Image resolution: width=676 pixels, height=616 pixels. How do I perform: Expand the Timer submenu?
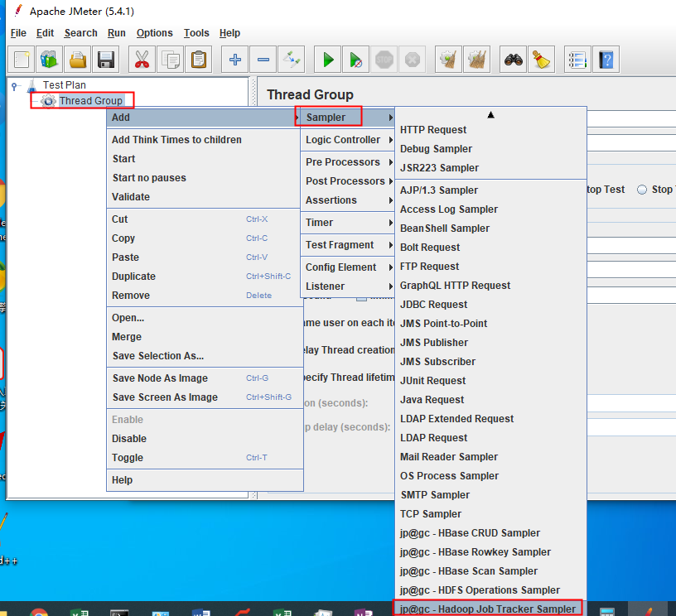tap(344, 222)
